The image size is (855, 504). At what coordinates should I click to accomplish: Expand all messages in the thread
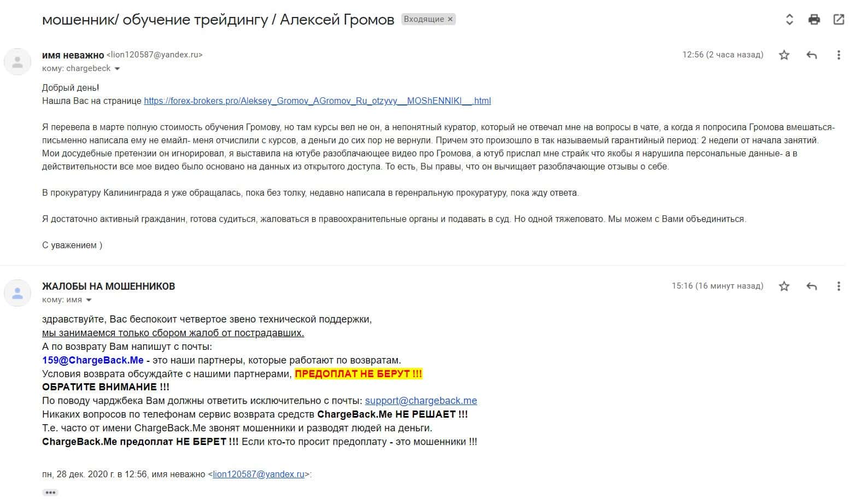point(789,20)
